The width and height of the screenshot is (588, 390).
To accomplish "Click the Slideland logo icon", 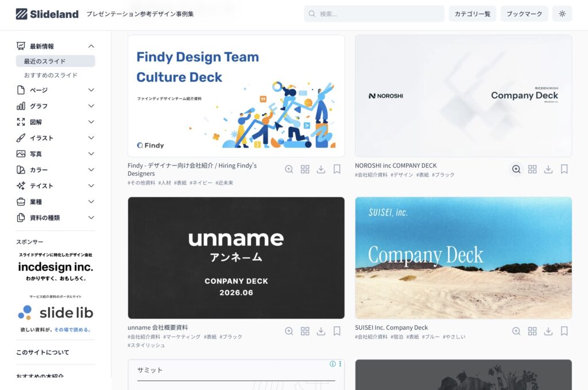I will (x=21, y=14).
